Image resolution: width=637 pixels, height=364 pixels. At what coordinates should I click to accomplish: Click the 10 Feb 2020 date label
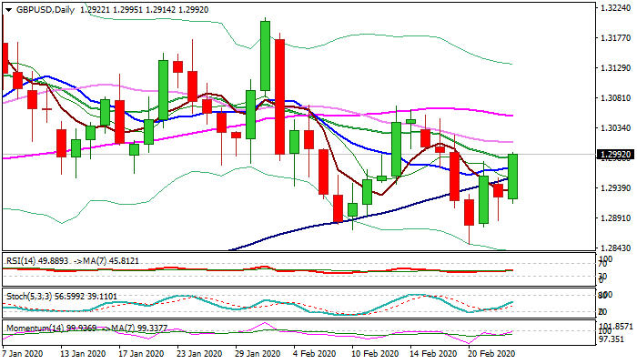[x=375, y=353]
